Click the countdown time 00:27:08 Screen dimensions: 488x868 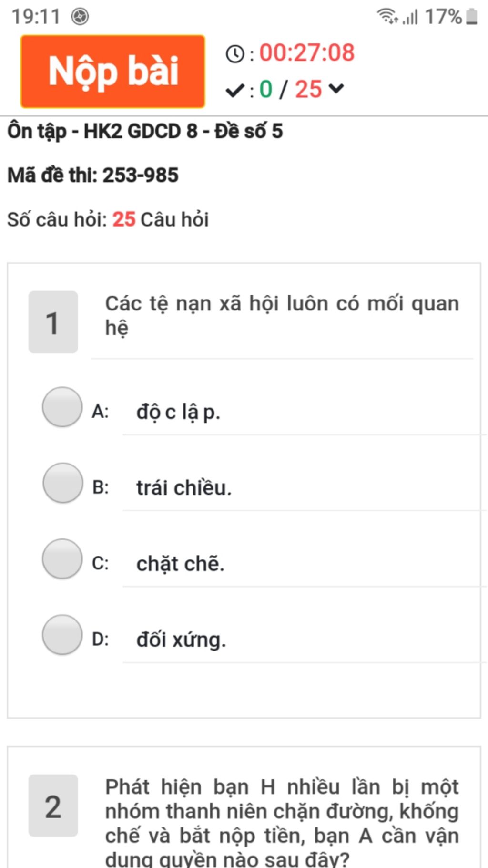click(x=307, y=52)
